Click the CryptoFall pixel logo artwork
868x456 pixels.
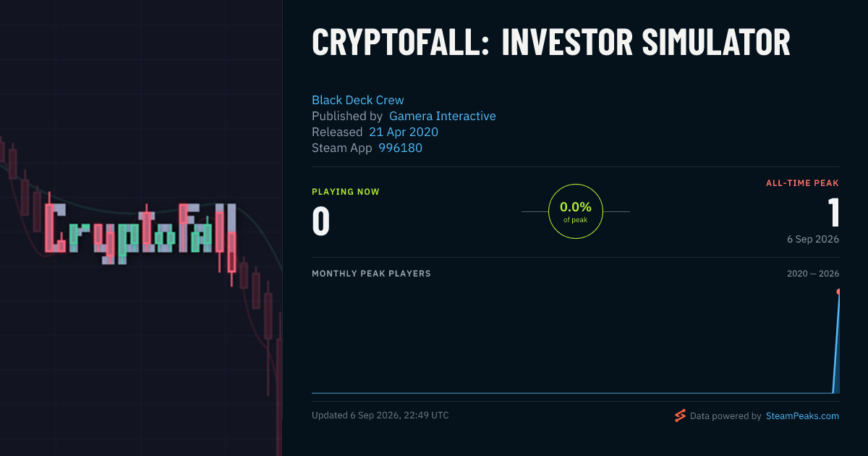click(x=141, y=233)
